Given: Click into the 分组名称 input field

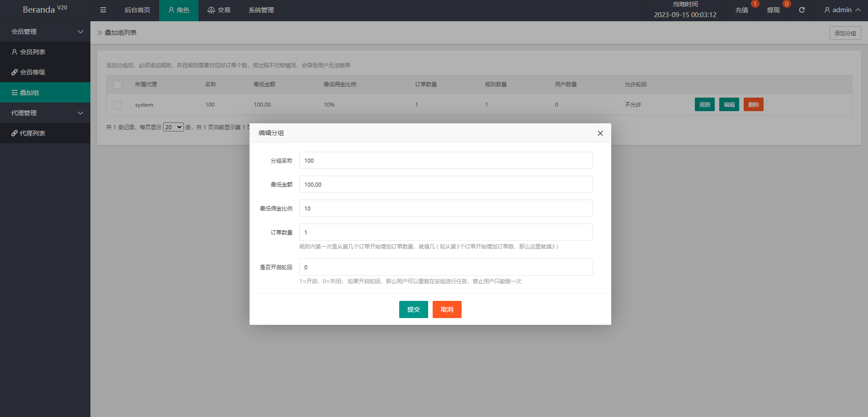Looking at the screenshot, I should pyautogui.click(x=446, y=160).
